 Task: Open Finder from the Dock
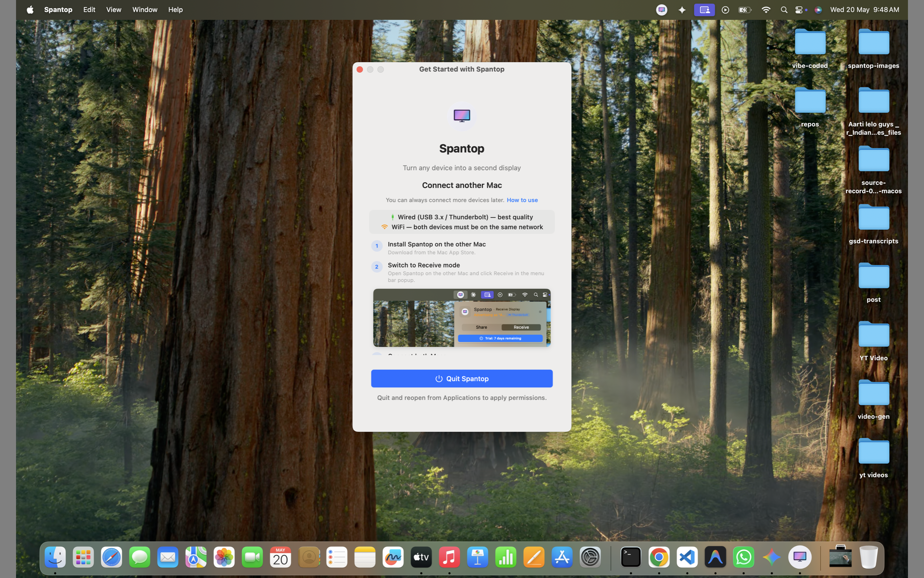55,557
